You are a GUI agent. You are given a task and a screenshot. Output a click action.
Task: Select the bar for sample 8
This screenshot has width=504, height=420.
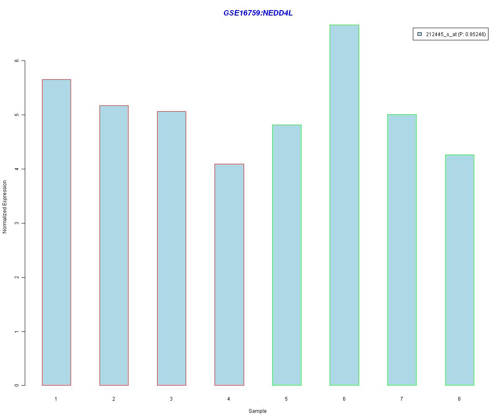459,270
